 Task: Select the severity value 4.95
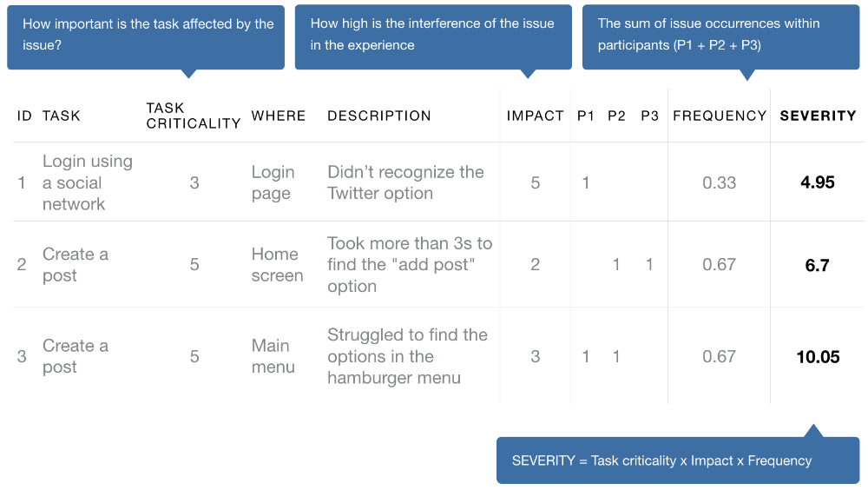coord(818,182)
